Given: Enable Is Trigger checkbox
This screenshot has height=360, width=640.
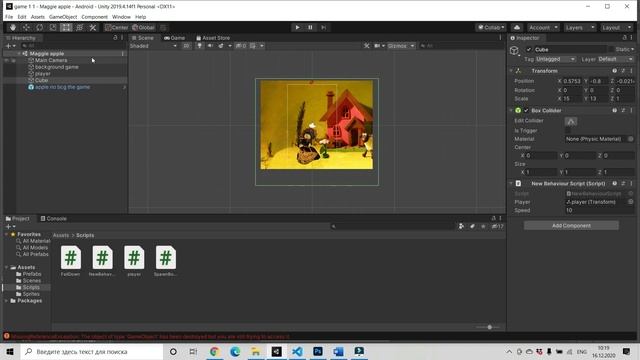Looking at the screenshot, I should (568, 131).
